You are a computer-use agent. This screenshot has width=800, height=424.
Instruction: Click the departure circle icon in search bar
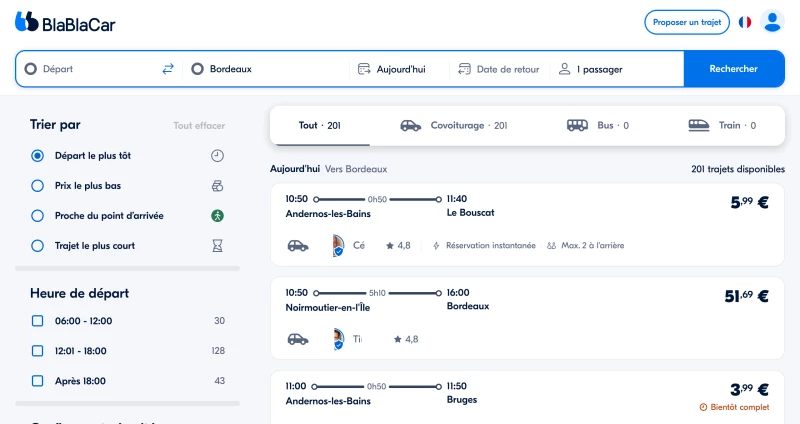(31, 69)
